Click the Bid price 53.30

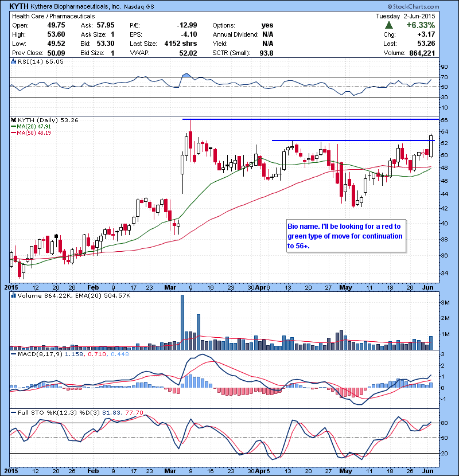pyautogui.click(x=106, y=44)
